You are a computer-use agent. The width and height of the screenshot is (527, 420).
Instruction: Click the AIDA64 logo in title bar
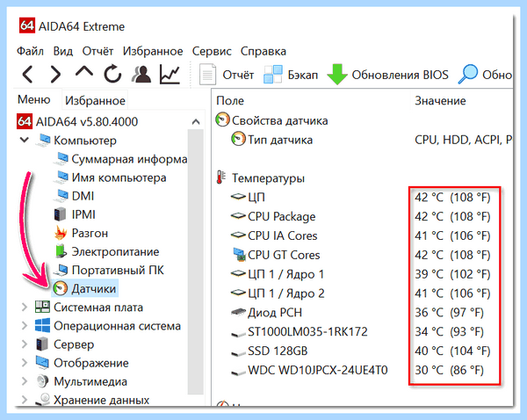click(27, 25)
